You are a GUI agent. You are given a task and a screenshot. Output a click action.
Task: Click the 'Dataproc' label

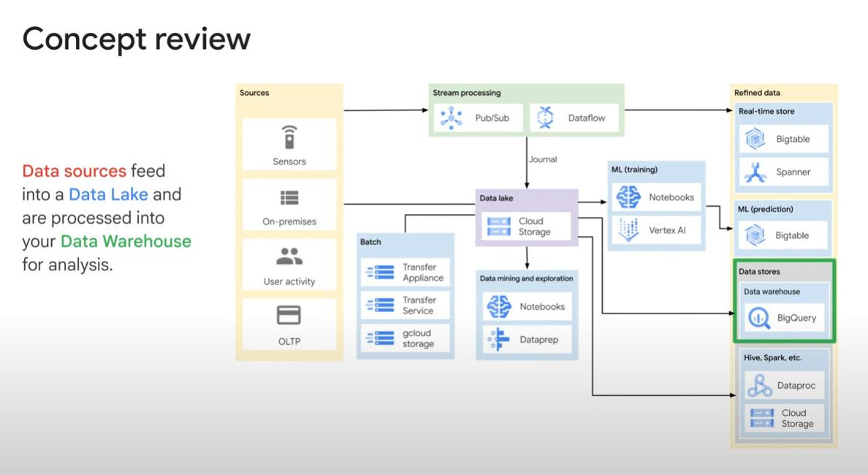(796, 386)
